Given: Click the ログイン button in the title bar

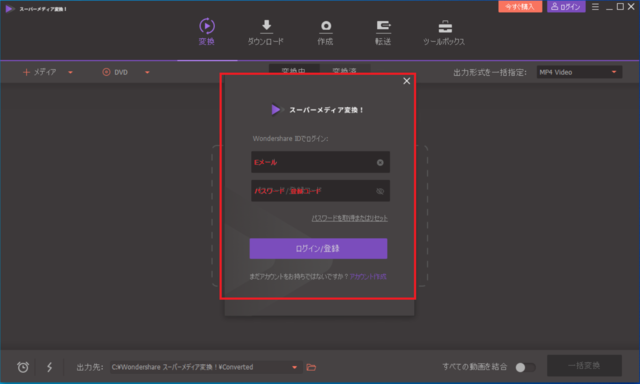Looking at the screenshot, I should (566, 7).
